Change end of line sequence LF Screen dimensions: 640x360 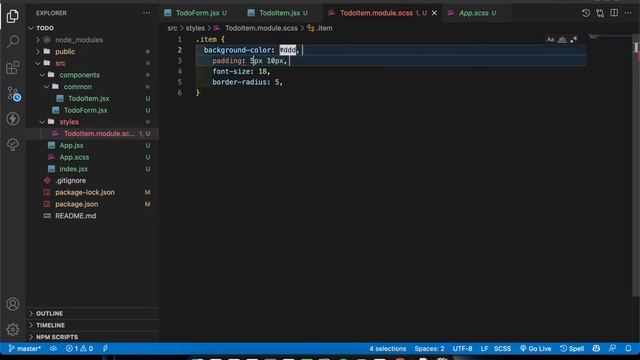(484, 349)
